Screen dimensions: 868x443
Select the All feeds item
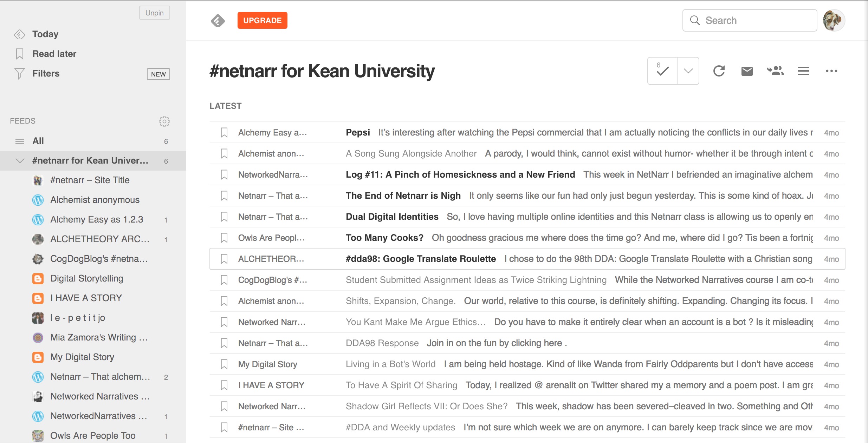(x=38, y=141)
